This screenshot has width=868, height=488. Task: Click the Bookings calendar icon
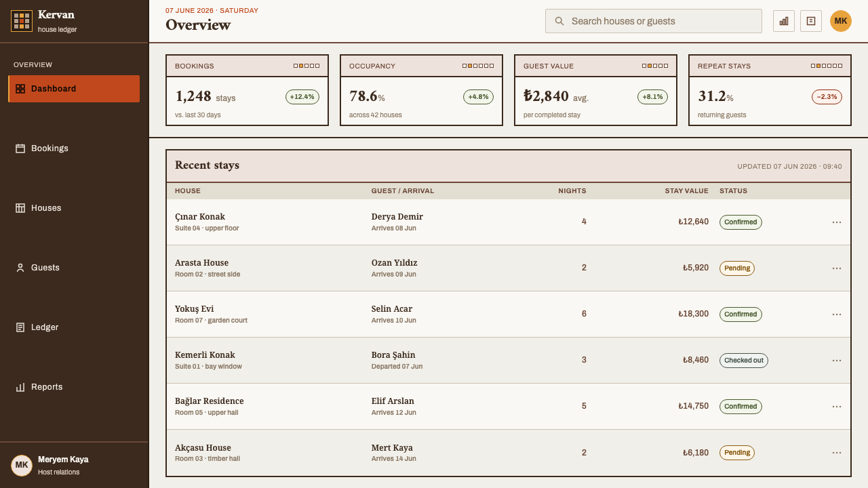point(20,148)
